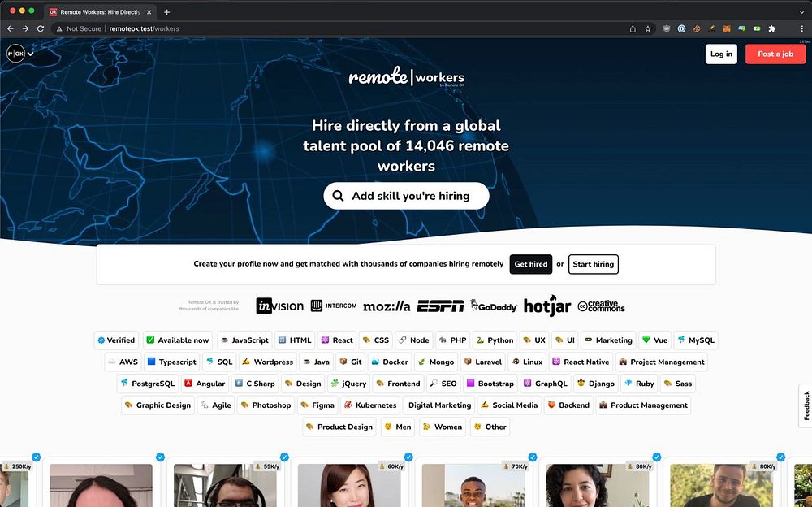Filter by Available now tag
812x507 pixels.
(x=178, y=340)
